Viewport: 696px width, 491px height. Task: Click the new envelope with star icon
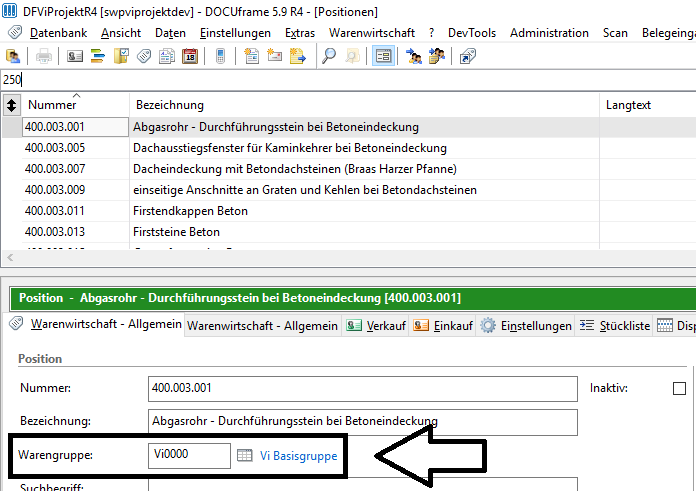coord(274,56)
